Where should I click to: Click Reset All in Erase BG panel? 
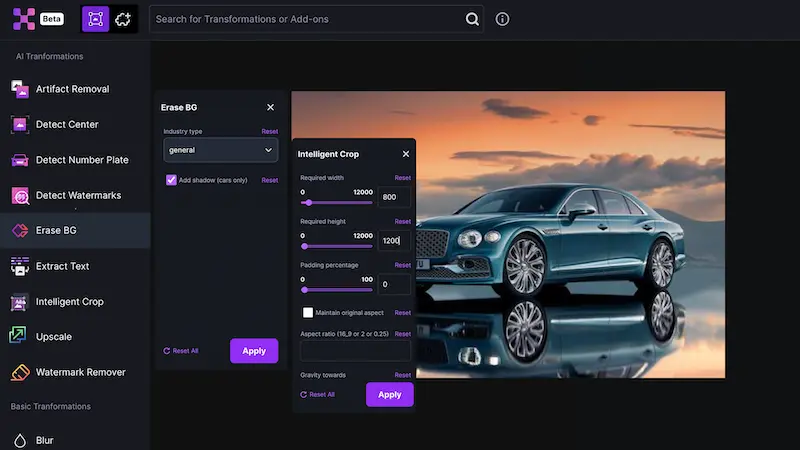tap(181, 351)
